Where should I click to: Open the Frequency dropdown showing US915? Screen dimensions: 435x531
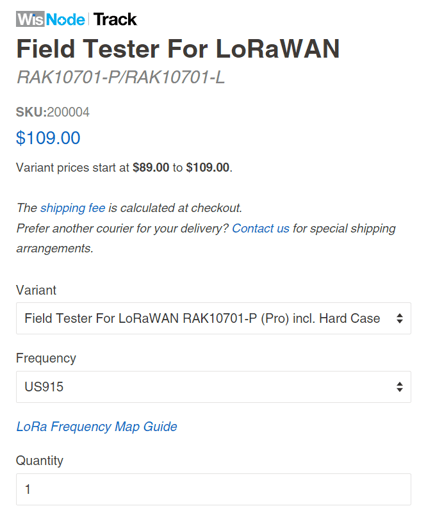tap(214, 387)
